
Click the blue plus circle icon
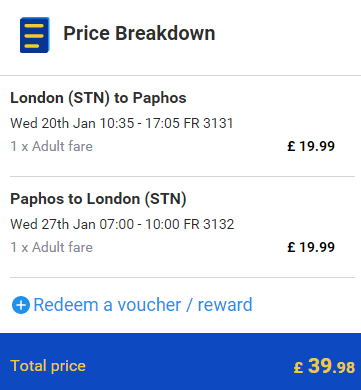(21, 305)
